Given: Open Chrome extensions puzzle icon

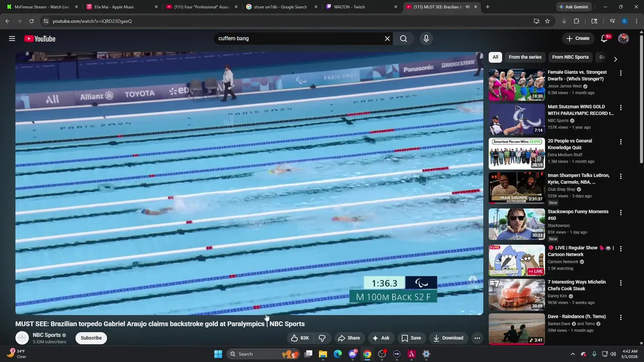Looking at the screenshot, I should click(x=577, y=21).
